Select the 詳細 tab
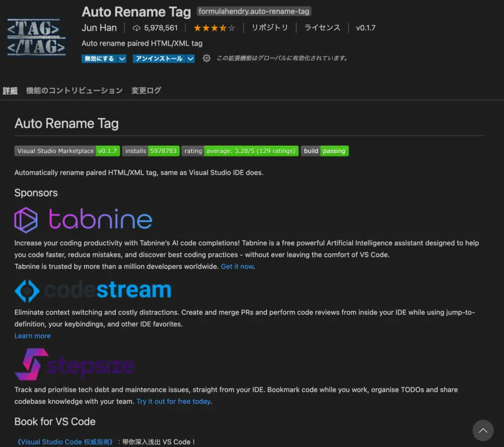 coord(10,91)
